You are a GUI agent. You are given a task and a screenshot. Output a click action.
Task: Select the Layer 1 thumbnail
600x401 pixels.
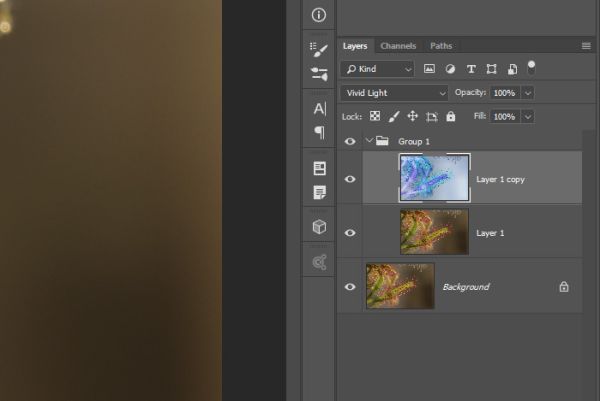coord(434,232)
